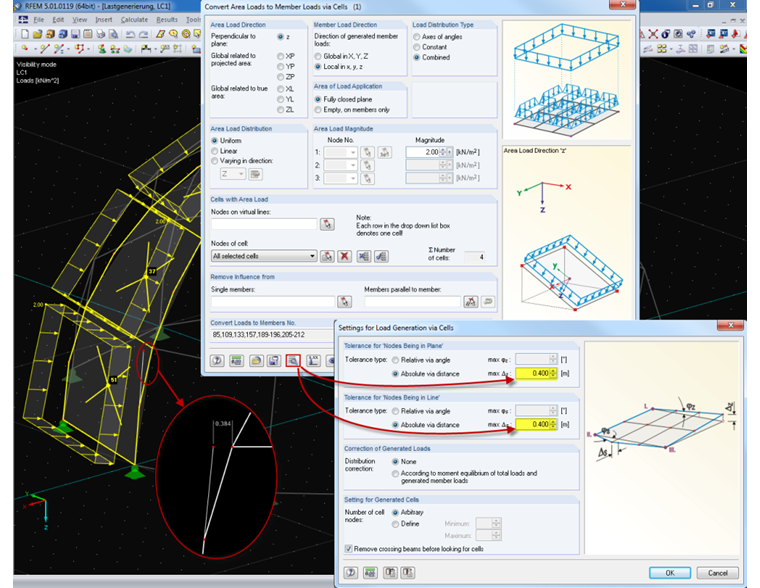Open settings magnifier button highlighted in red
The image size is (760, 588).
(x=293, y=360)
